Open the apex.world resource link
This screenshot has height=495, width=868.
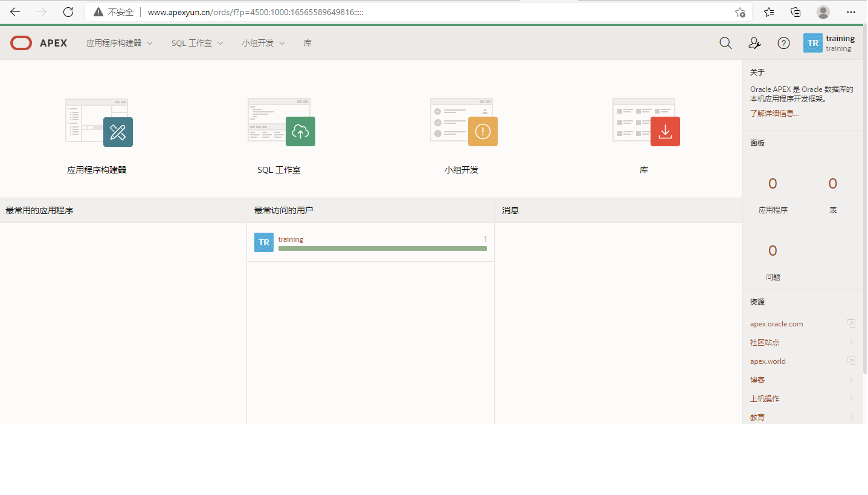click(x=768, y=361)
